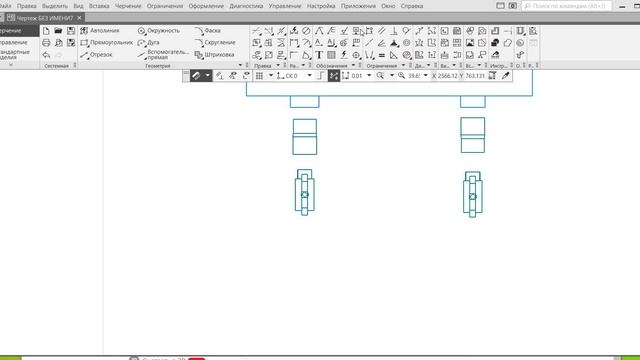Apply equal constraint with equals icon
The height and width of the screenshot is (360, 640).
tap(382, 55)
